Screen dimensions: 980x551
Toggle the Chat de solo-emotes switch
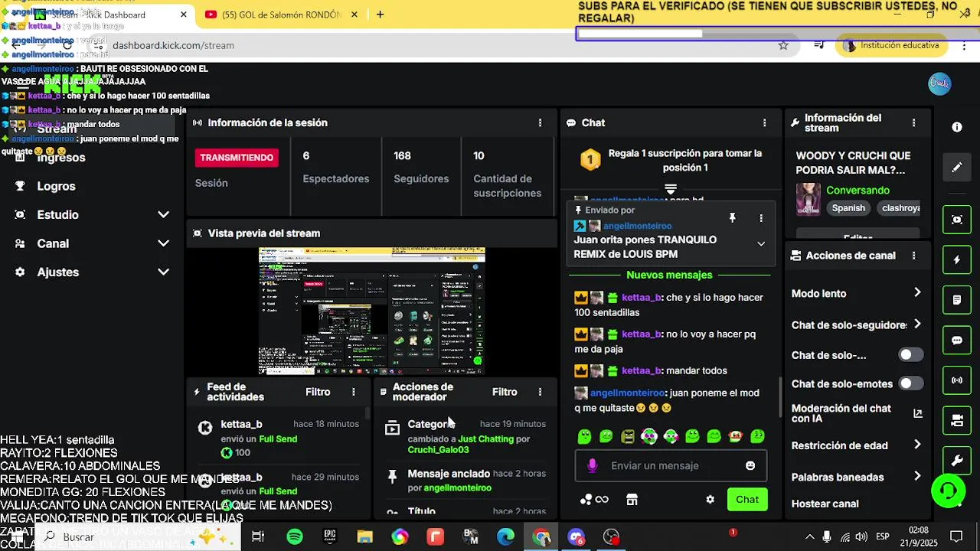click(x=910, y=383)
